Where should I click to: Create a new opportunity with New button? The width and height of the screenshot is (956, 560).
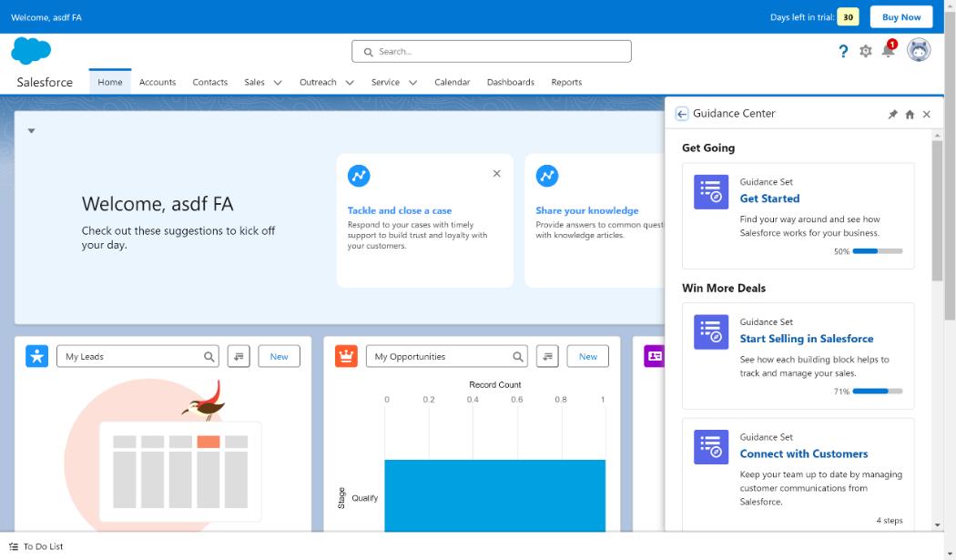pyautogui.click(x=588, y=357)
